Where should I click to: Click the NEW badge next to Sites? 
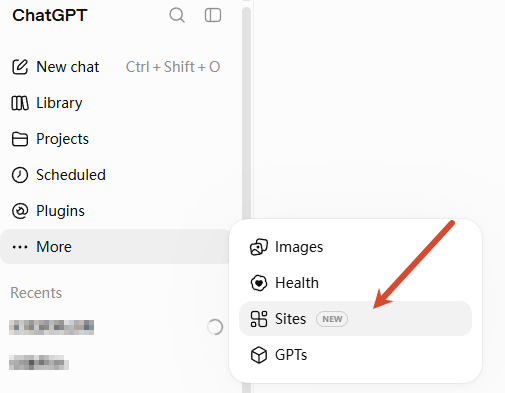point(332,319)
